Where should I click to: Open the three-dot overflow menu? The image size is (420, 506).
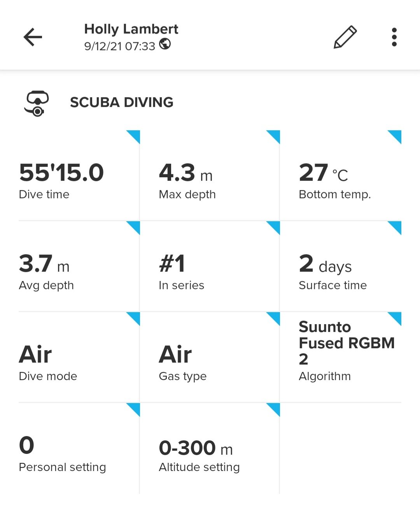(x=394, y=37)
